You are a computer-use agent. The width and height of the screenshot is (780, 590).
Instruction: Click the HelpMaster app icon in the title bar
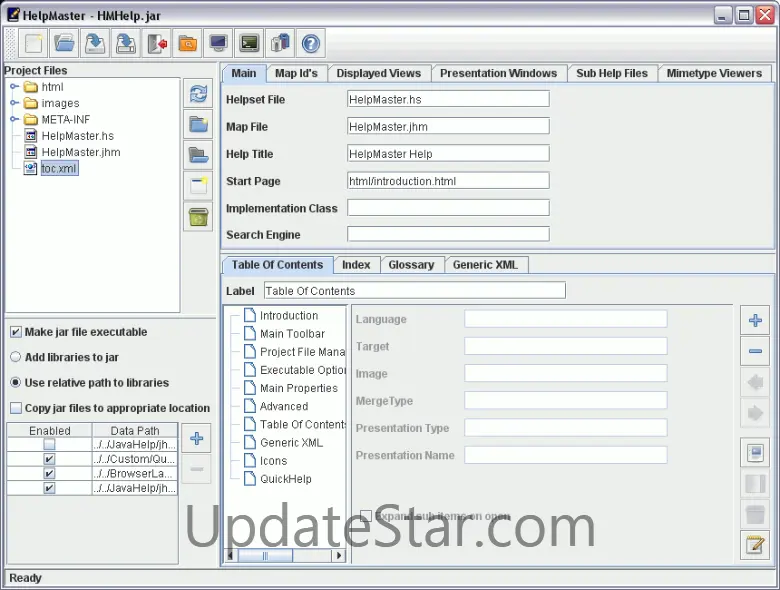pos(13,15)
